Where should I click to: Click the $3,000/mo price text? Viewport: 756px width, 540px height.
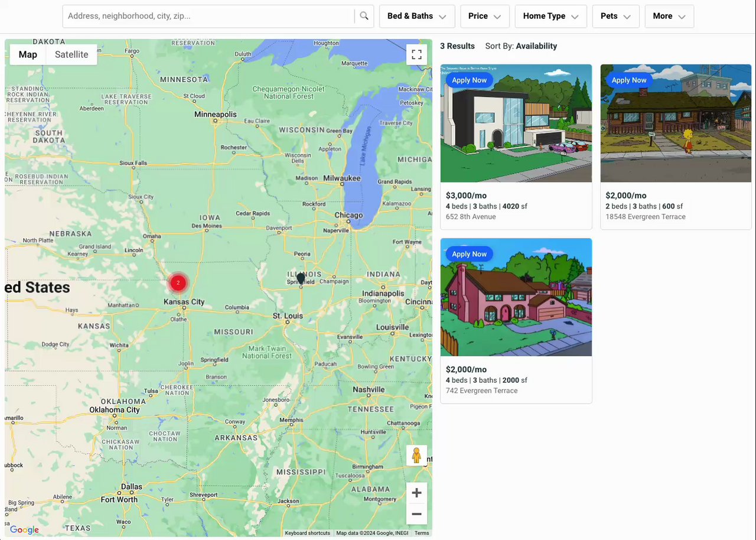(466, 196)
